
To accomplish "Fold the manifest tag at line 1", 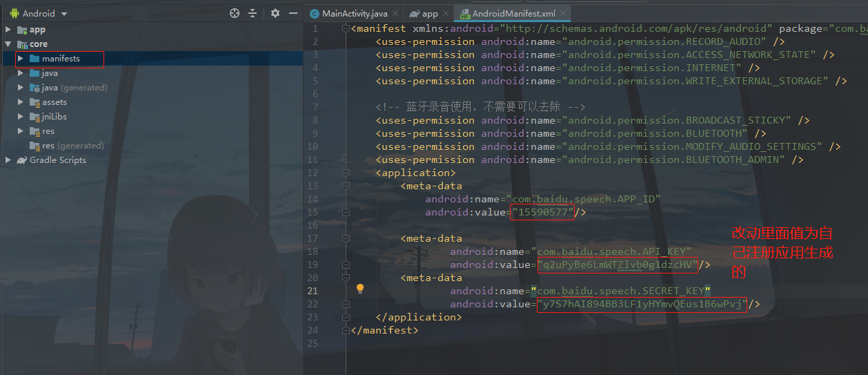I will click(x=345, y=28).
